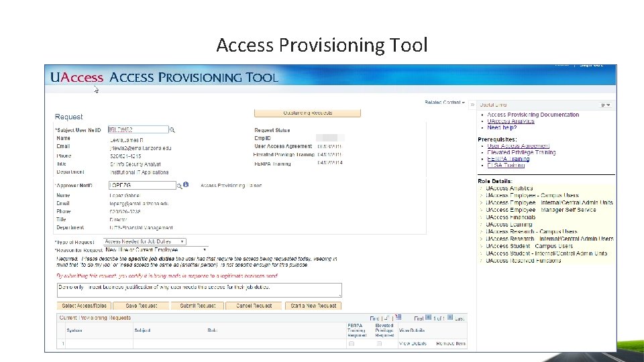Open the Useful Links settings gear menu
This screenshot has height=362, width=644.
pyautogui.click(x=605, y=105)
